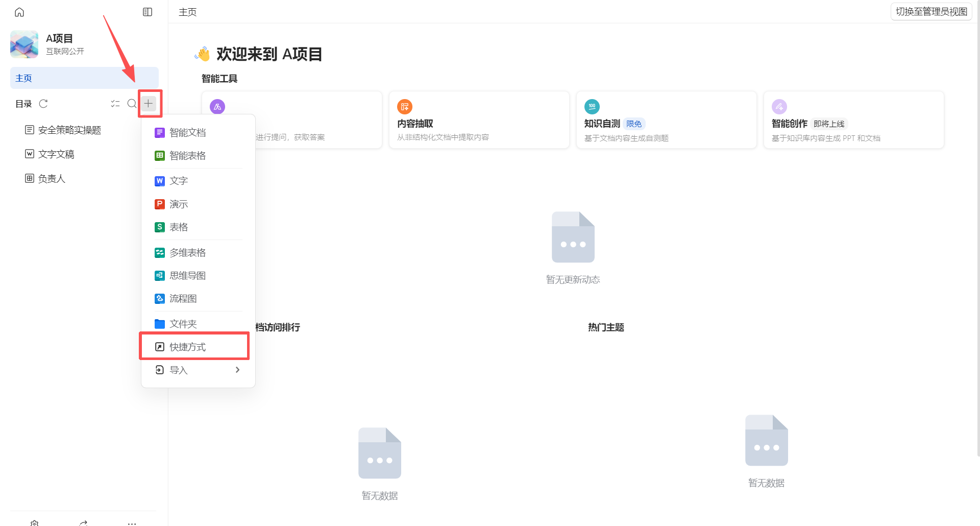Click the 快捷方式 shortcut arrow icon
Image resolution: width=980 pixels, height=526 pixels.
click(160, 347)
